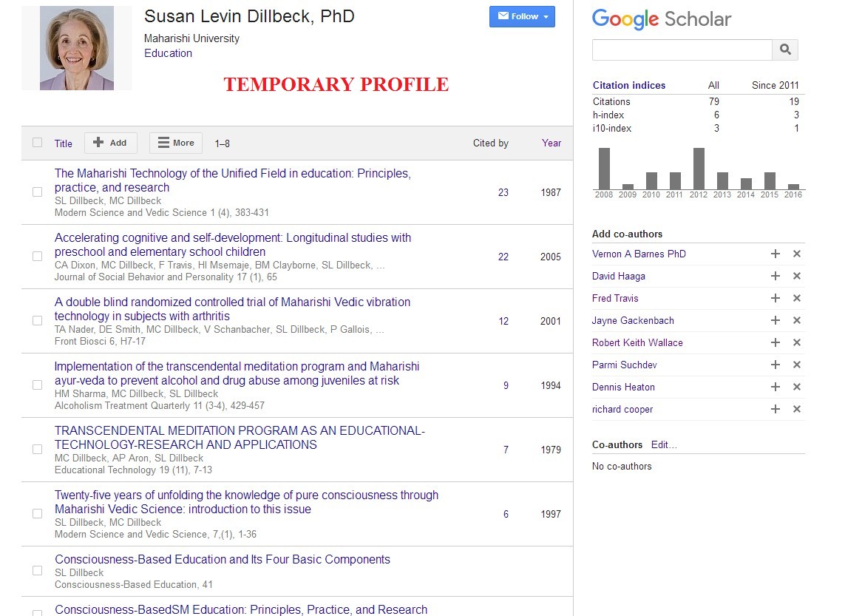Add Parmi Suchdev with plus icon

[776, 365]
